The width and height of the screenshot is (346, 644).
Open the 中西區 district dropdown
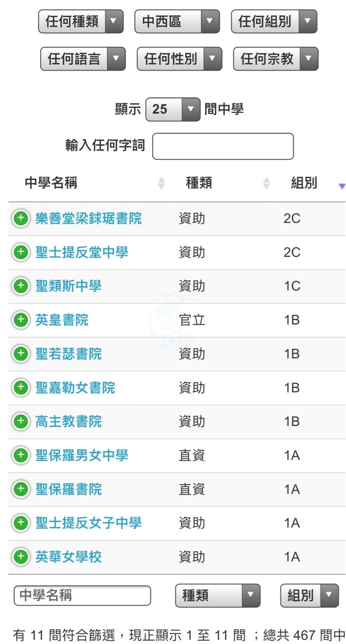tap(177, 21)
